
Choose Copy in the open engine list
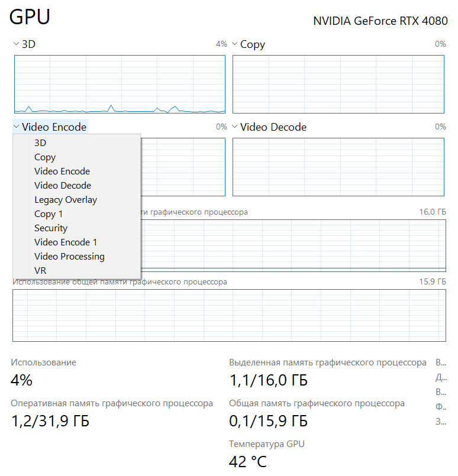click(x=45, y=157)
